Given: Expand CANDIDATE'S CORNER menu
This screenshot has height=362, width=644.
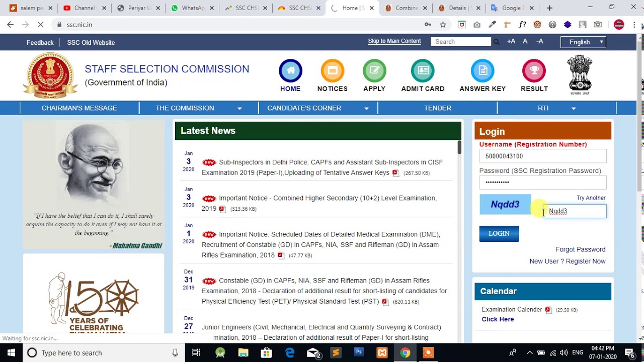Looking at the screenshot, I should coord(318,108).
